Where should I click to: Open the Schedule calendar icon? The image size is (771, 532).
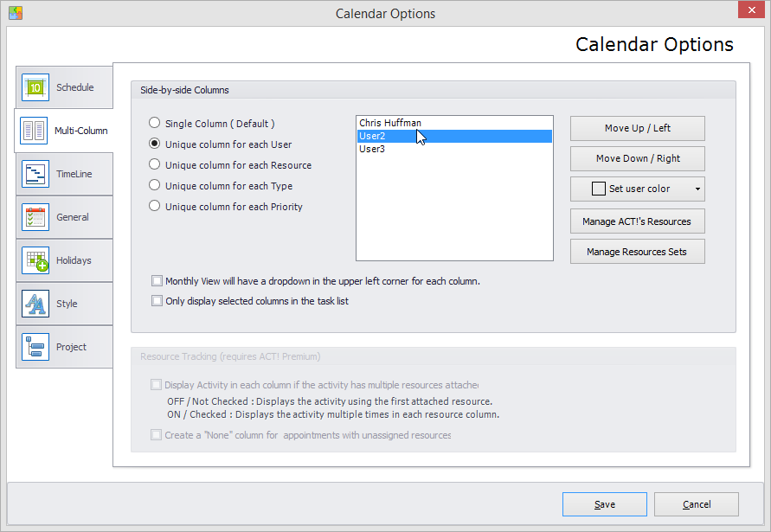click(x=35, y=87)
